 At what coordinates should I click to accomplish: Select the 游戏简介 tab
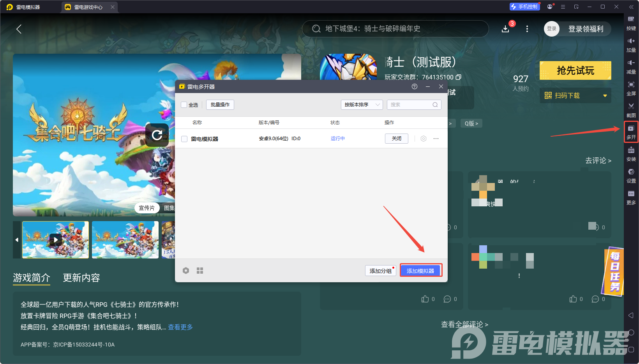32,278
